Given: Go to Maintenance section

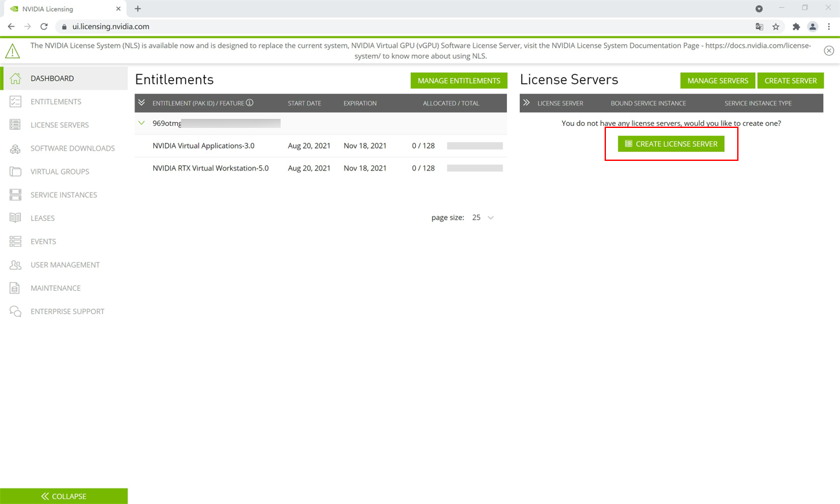Looking at the screenshot, I should tap(56, 288).
